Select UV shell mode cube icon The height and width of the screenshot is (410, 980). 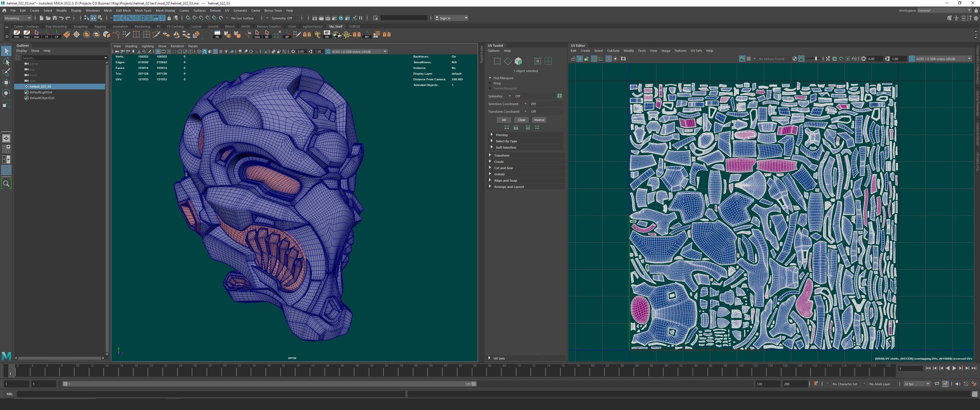tap(518, 61)
